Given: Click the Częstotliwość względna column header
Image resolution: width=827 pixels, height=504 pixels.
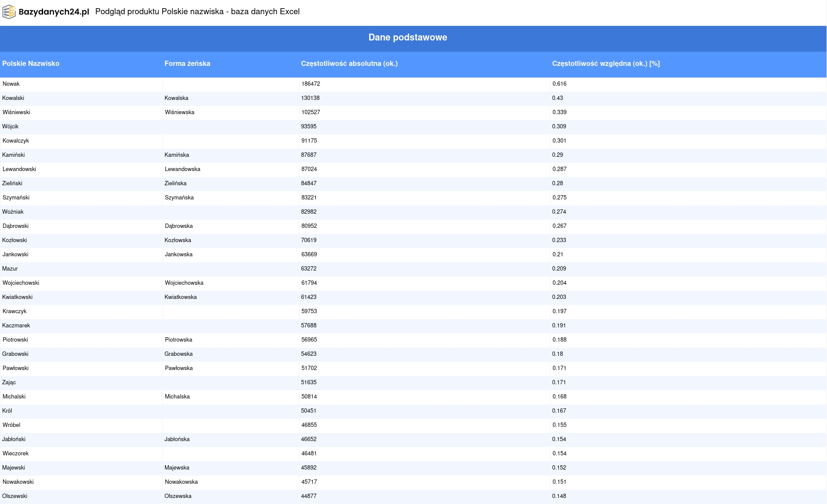Looking at the screenshot, I should pyautogui.click(x=606, y=64).
